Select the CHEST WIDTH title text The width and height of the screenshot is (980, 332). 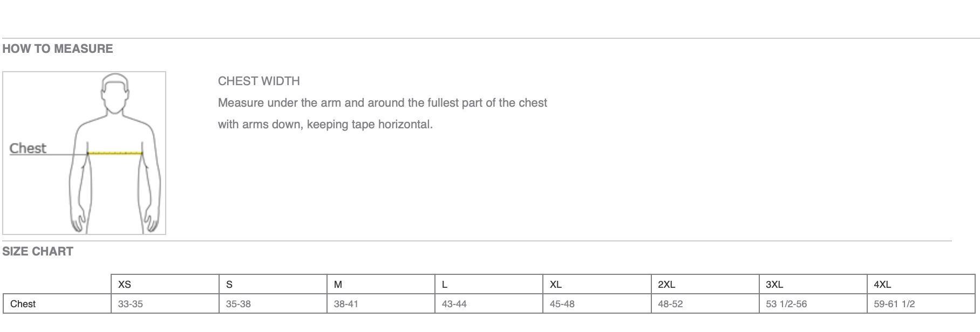click(x=259, y=81)
